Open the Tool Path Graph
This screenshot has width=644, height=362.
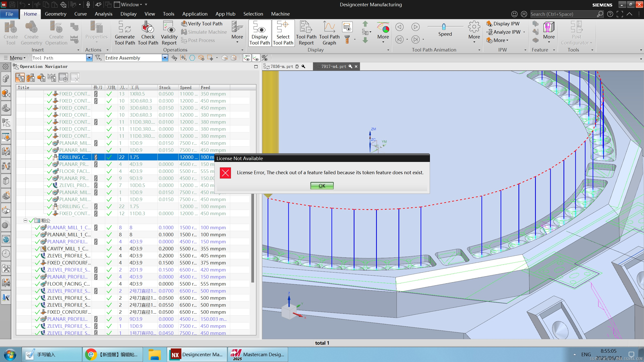click(x=329, y=33)
